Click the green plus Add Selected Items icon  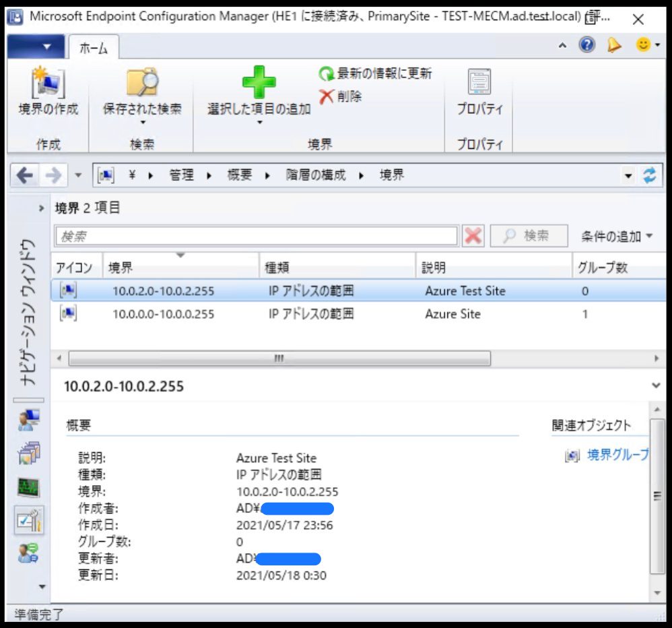(x=259, y=82)
